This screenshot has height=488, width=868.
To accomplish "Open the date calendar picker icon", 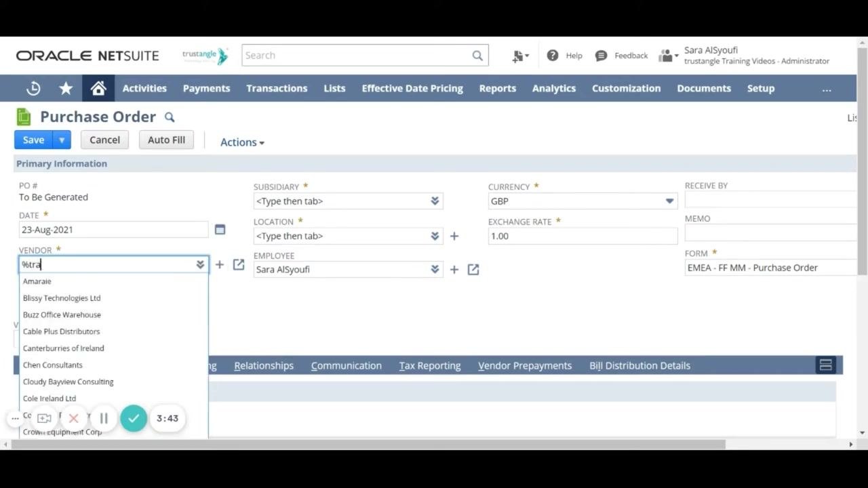I will pyautogui.click(x=220, y=230).
